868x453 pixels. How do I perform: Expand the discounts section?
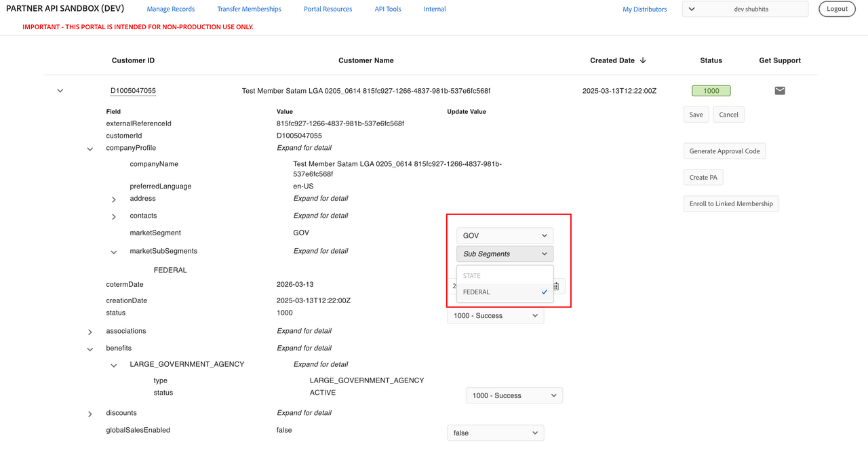[90, 414]
